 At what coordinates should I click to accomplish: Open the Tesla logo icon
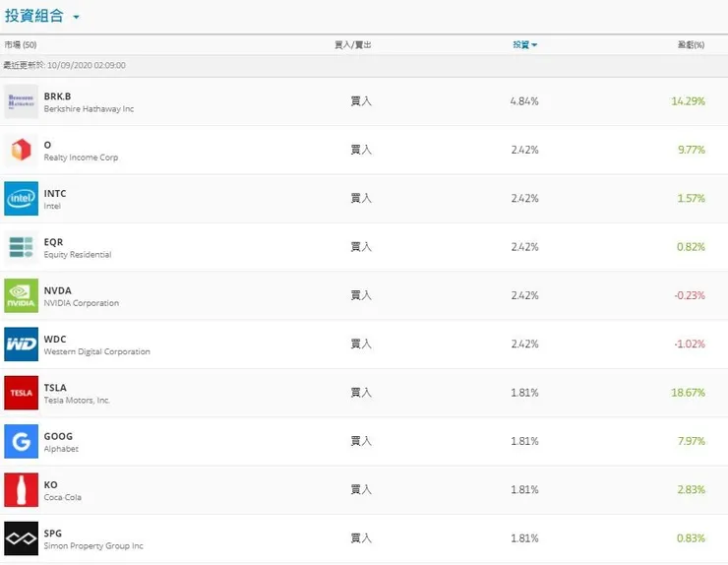click(x=21, y=393)
